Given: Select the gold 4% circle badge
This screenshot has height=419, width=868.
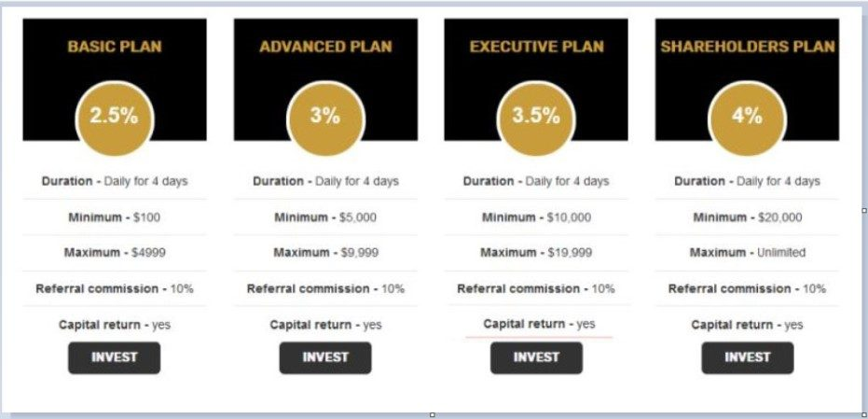Looking at the screenshot, I should pos(747,117).
